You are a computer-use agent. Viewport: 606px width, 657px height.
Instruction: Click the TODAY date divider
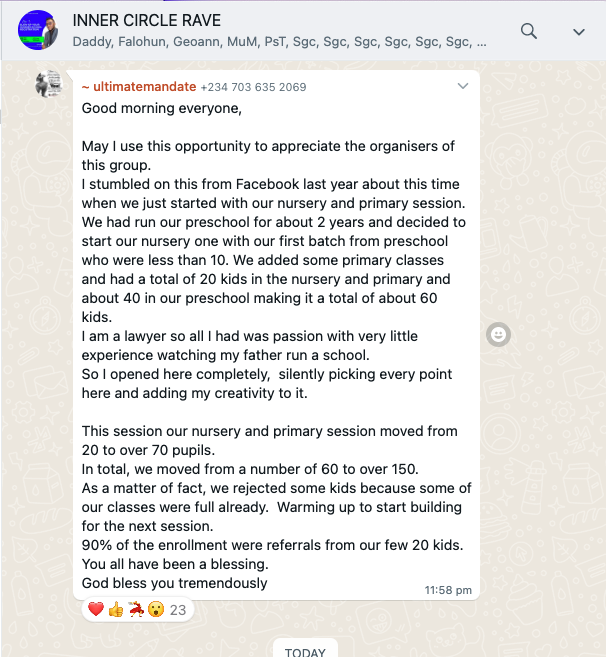(x=305, y=652)
